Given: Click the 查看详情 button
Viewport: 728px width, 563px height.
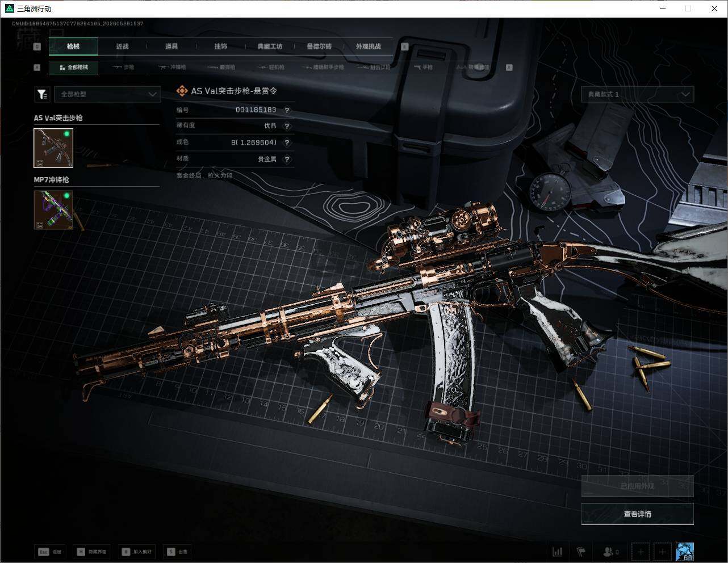Looking at the screenshot, I should (637, 514).
